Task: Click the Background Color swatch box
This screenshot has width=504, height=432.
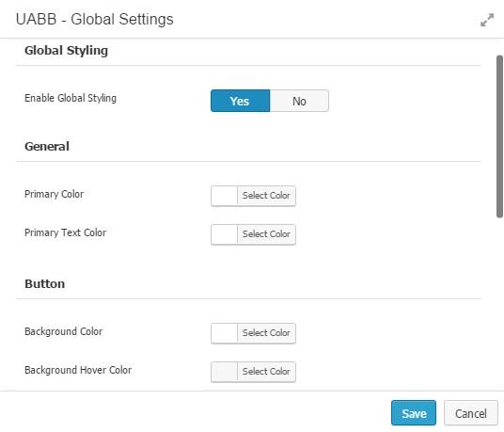Action: point(225,333)
